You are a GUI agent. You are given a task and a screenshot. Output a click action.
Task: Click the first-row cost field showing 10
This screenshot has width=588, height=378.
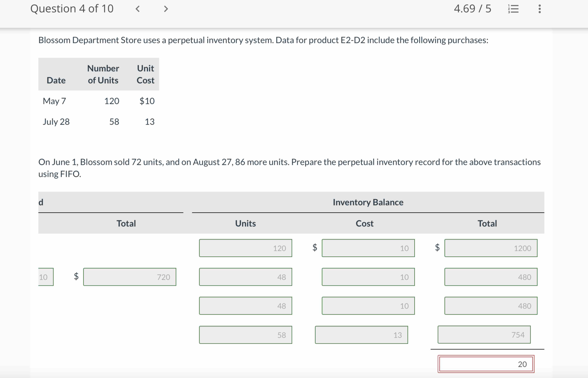368,248
